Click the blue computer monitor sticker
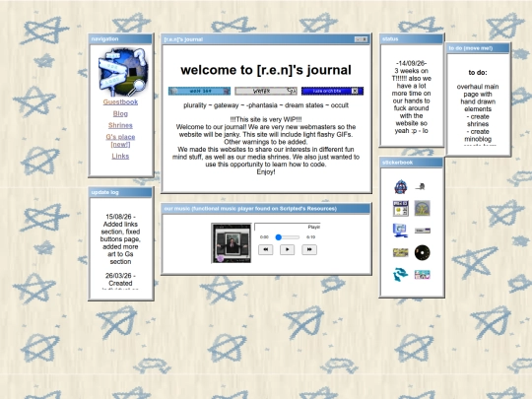 pyautogui.click(x=400, y=231)
